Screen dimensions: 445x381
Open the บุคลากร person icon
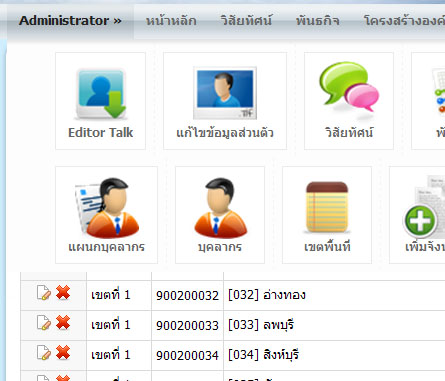tap(220, 207)
